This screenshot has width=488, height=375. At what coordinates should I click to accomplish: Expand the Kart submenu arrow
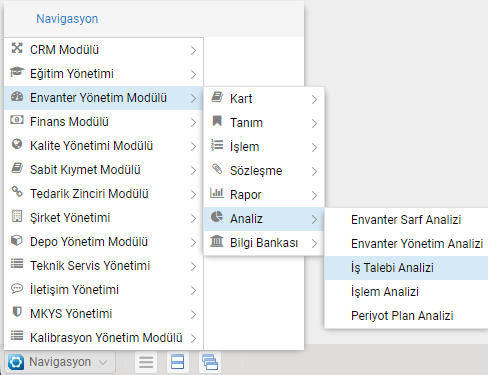coord(314,99)
